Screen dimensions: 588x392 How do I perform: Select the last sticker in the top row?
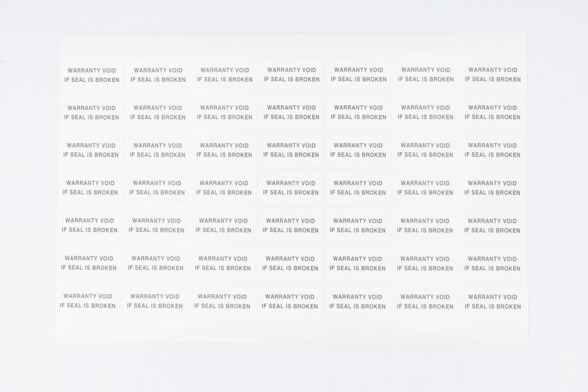coord(493,74)
